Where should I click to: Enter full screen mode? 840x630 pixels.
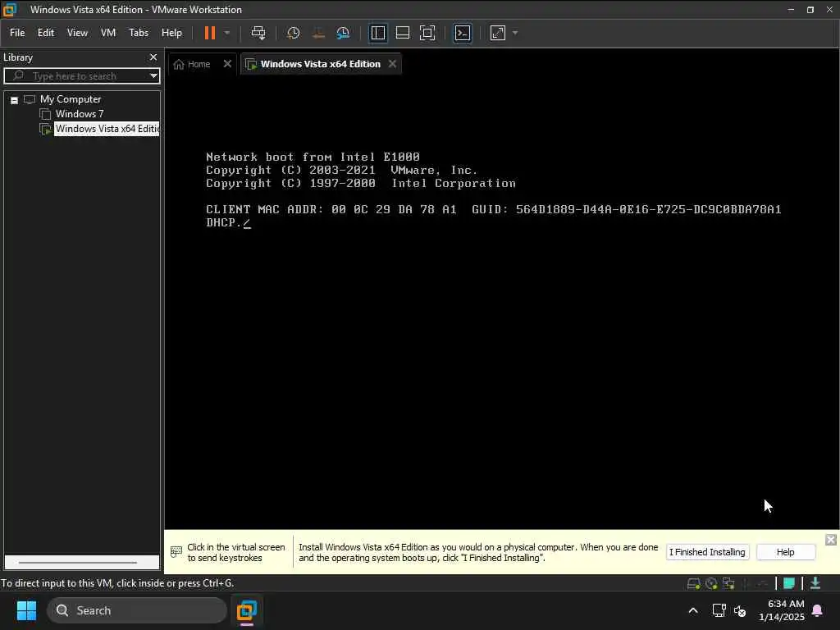[427, 33]
